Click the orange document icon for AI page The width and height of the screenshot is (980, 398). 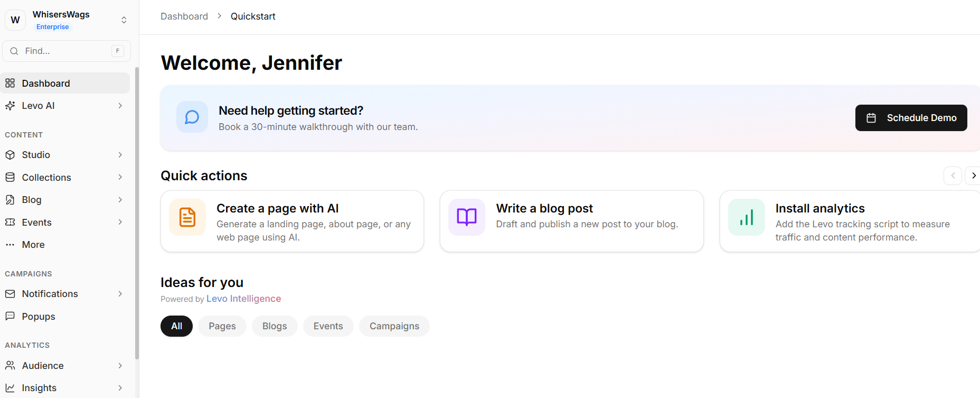tap(187, 217)
